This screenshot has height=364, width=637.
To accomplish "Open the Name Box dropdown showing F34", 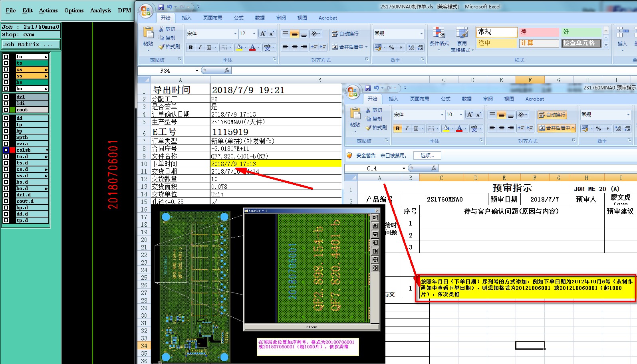I will 197,71.
